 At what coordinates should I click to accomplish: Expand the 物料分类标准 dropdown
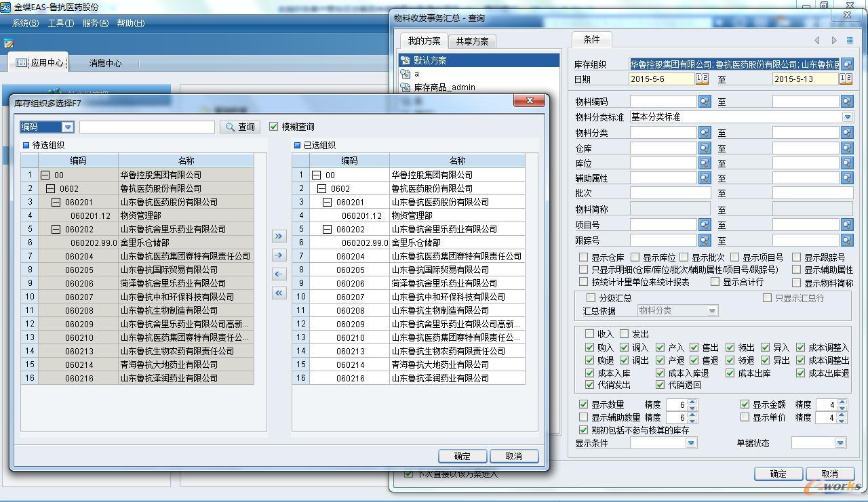[847, 117]
